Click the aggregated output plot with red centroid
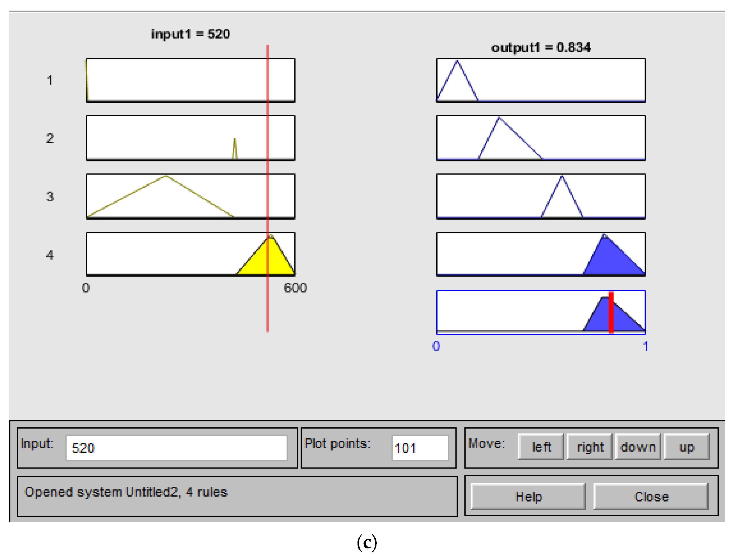733x560 pixels. [540, 312]
